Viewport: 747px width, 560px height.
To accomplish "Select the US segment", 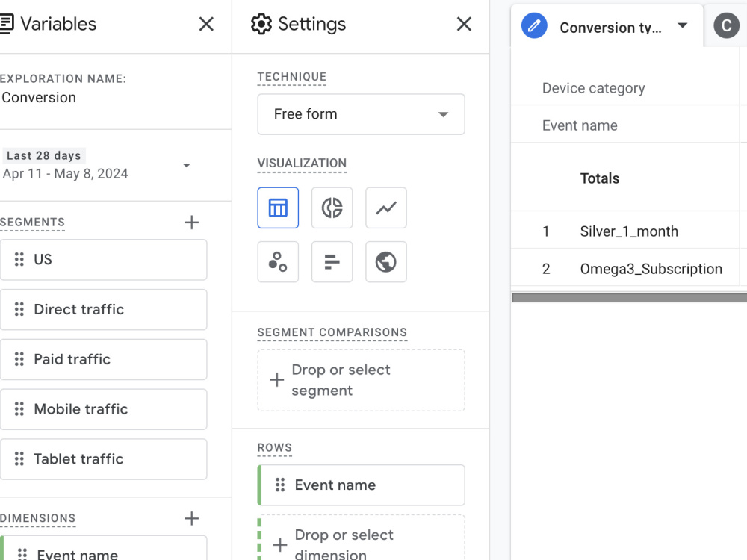I will (103, 260).
